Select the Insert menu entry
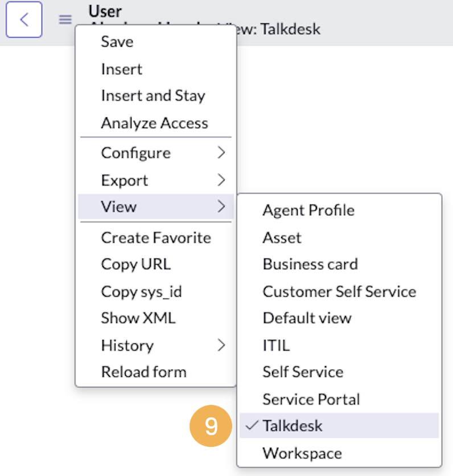Screen dimensions: 453x476 pos(156,69)
